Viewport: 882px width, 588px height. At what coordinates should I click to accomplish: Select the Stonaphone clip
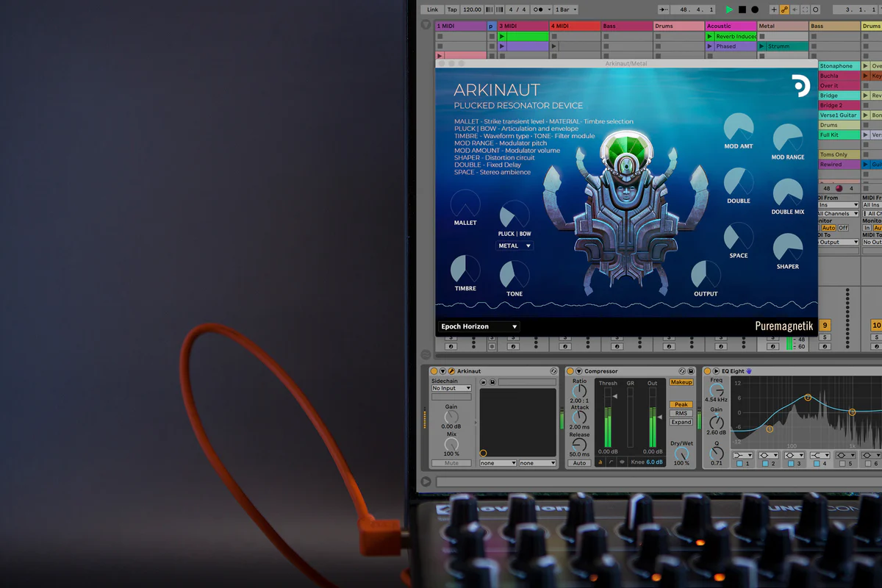click(838, 66)
